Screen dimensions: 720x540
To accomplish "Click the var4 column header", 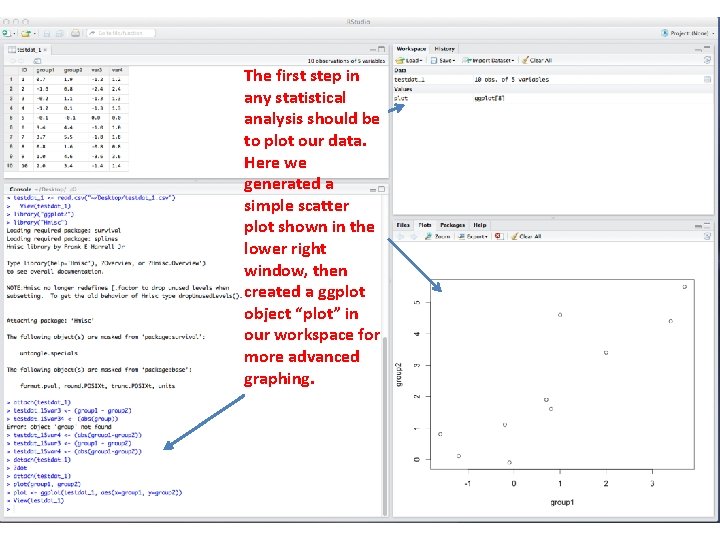I will [118, 70].
